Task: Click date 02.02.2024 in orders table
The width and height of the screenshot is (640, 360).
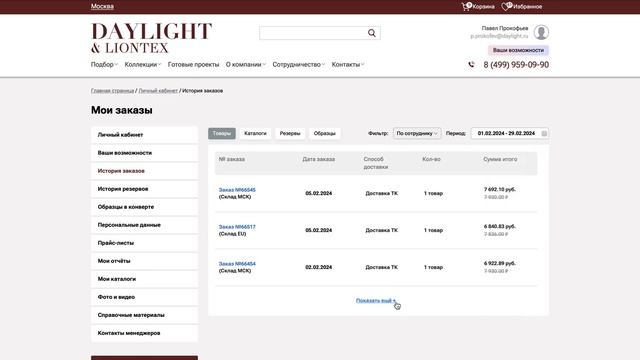Action: point(319,267)
